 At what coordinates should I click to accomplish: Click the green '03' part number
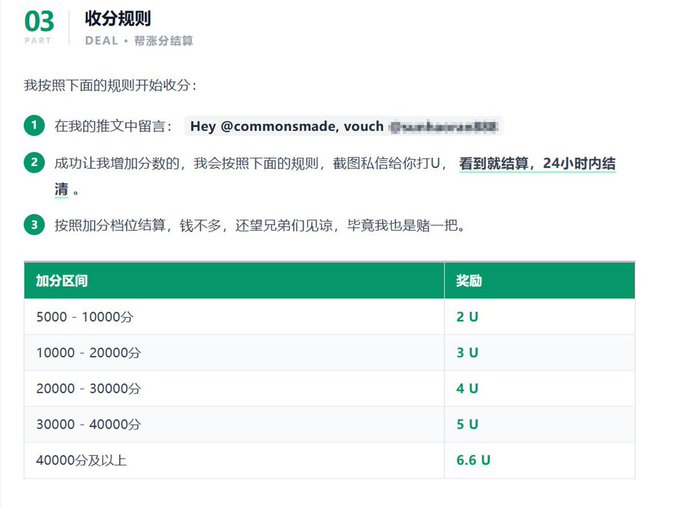39,21
